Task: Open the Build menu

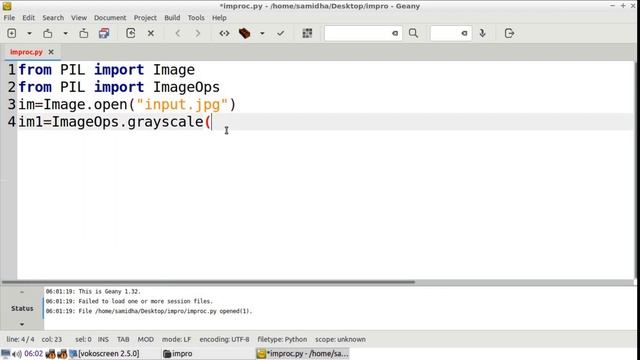Action: pyautogui.click(x=172, y=18)
